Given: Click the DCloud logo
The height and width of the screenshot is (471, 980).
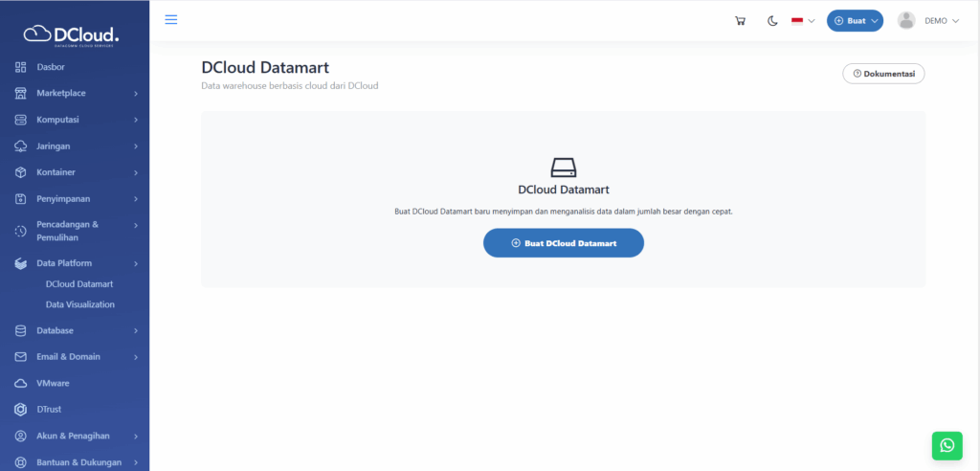Looking at the screenshot, I should [73, 35].
